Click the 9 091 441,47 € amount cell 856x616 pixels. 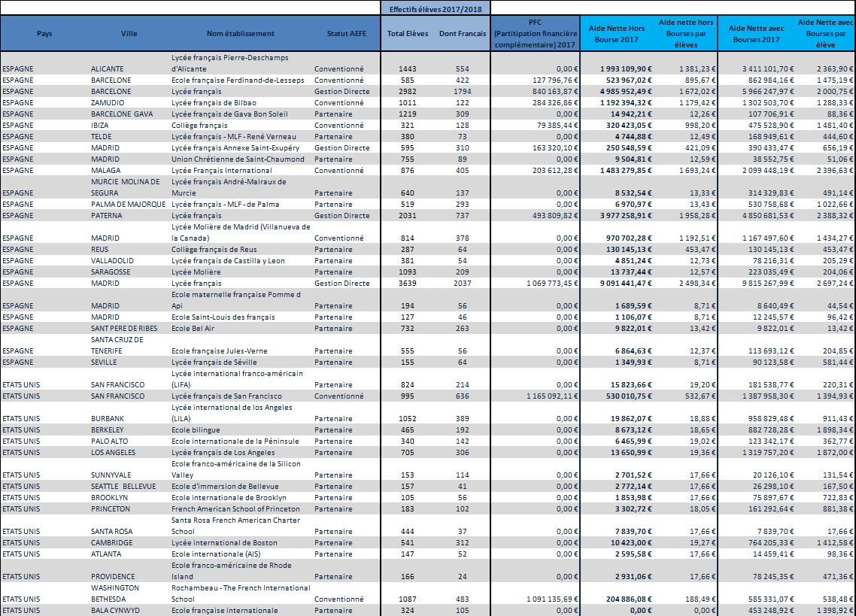623,283
